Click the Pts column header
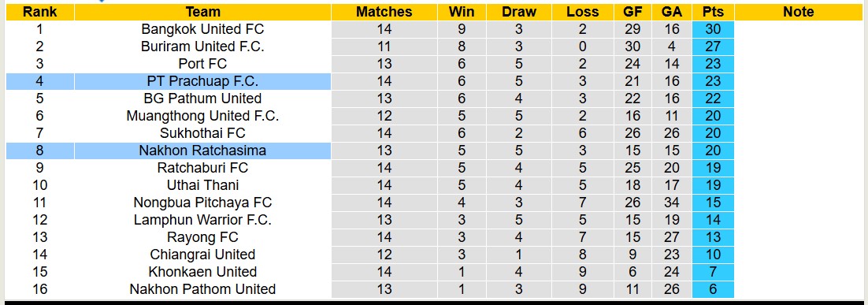Viewport: 868px width, 305px height. [713, 12]
